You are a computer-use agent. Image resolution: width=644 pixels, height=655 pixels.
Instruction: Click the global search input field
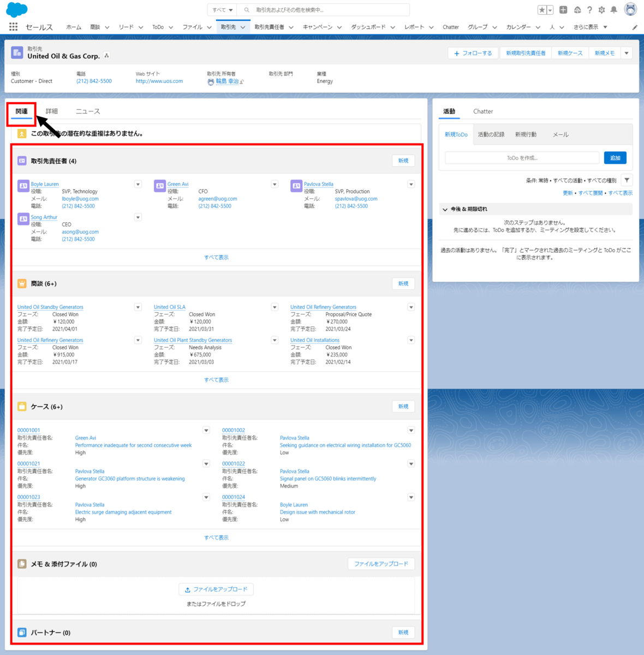click(x=324, y=10)
